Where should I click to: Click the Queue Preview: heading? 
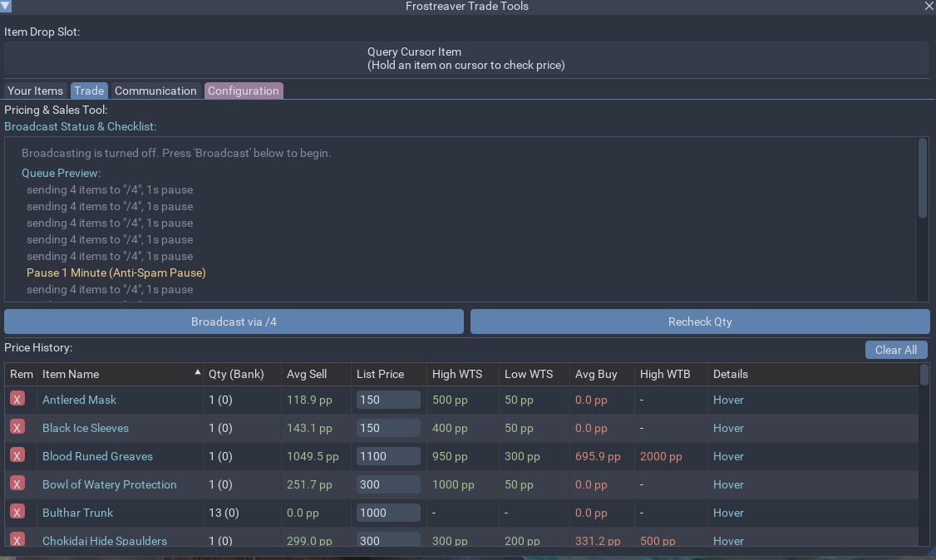coord(61,173)
